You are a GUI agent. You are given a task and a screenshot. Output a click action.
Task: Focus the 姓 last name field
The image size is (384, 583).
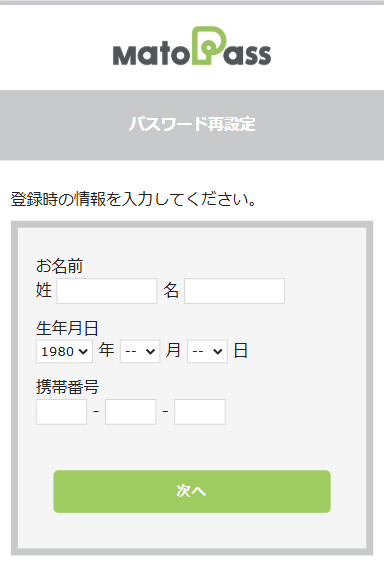click(107, 291)
